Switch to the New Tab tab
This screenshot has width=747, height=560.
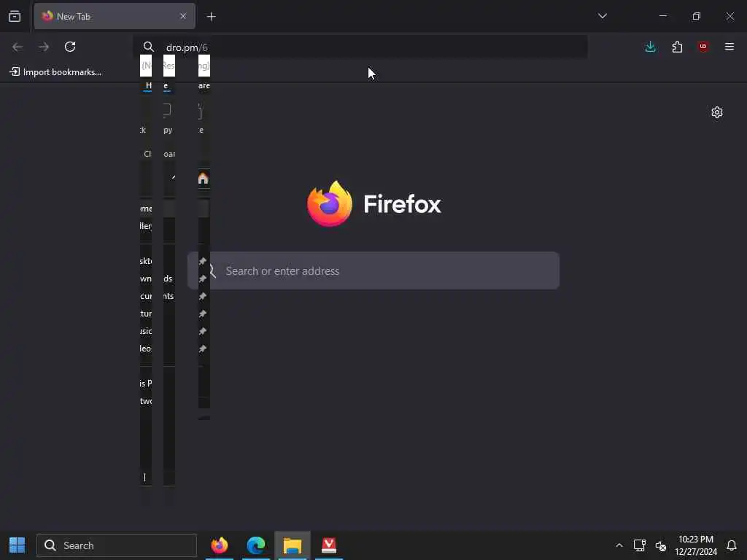(x=115, y=16)
